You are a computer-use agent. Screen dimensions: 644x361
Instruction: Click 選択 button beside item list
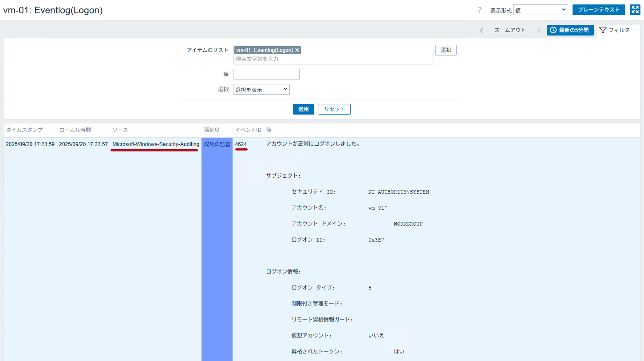click(446, 50)
